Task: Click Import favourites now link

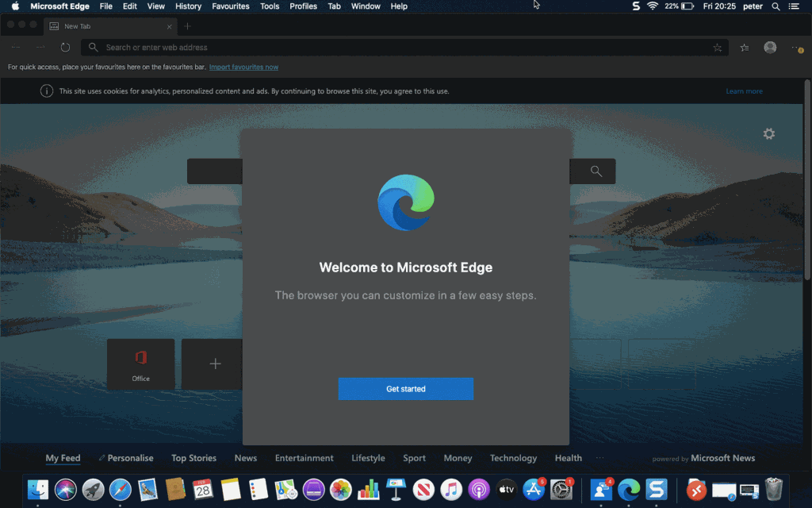Action: 243,67
